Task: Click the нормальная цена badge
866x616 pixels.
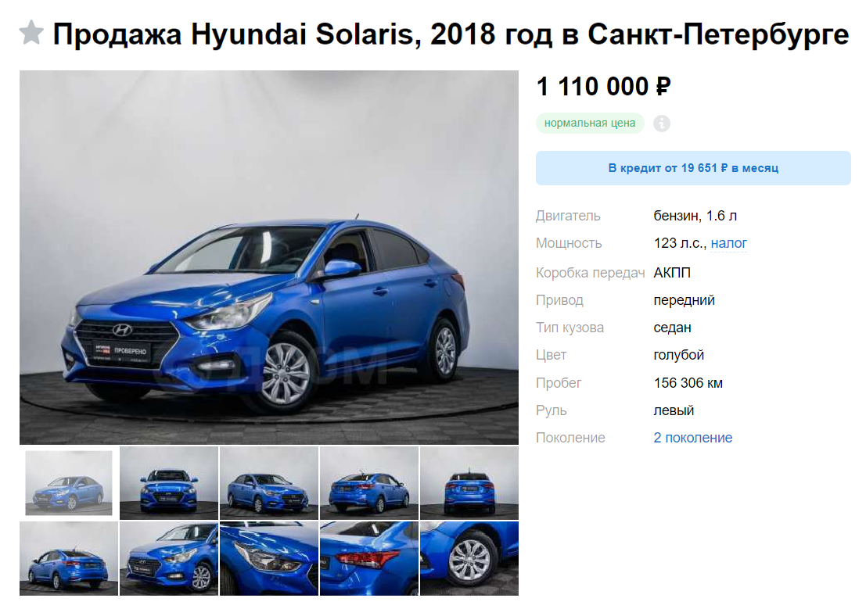Action: pyautogui.click(x=589, y=123)
